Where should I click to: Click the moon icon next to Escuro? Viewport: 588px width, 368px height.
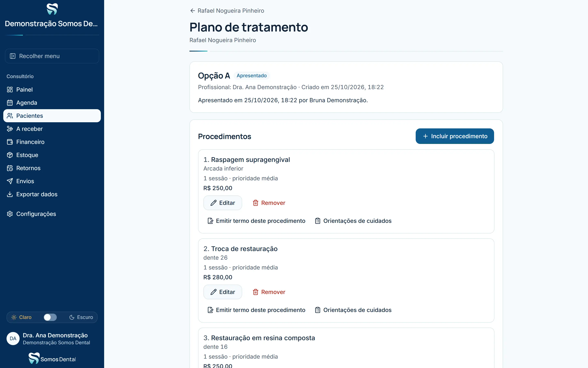72,317
